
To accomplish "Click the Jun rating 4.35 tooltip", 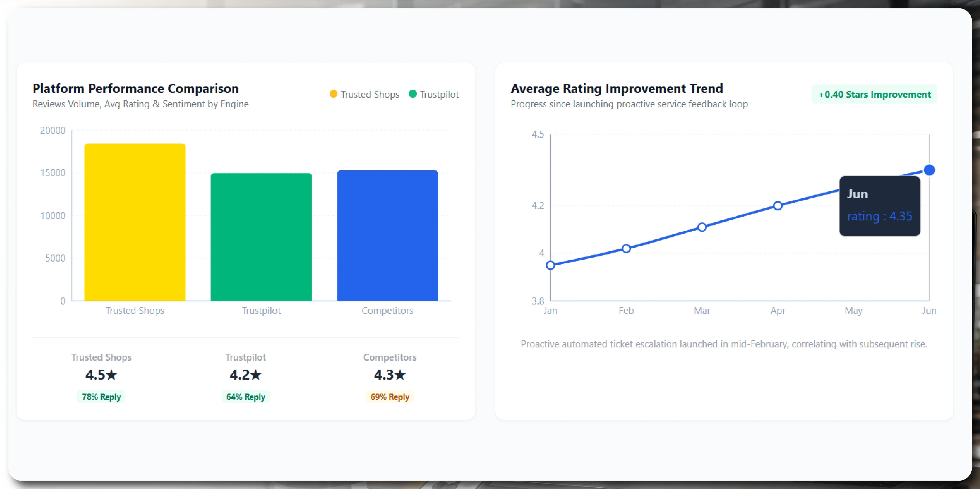I will [x=879, y=206].
